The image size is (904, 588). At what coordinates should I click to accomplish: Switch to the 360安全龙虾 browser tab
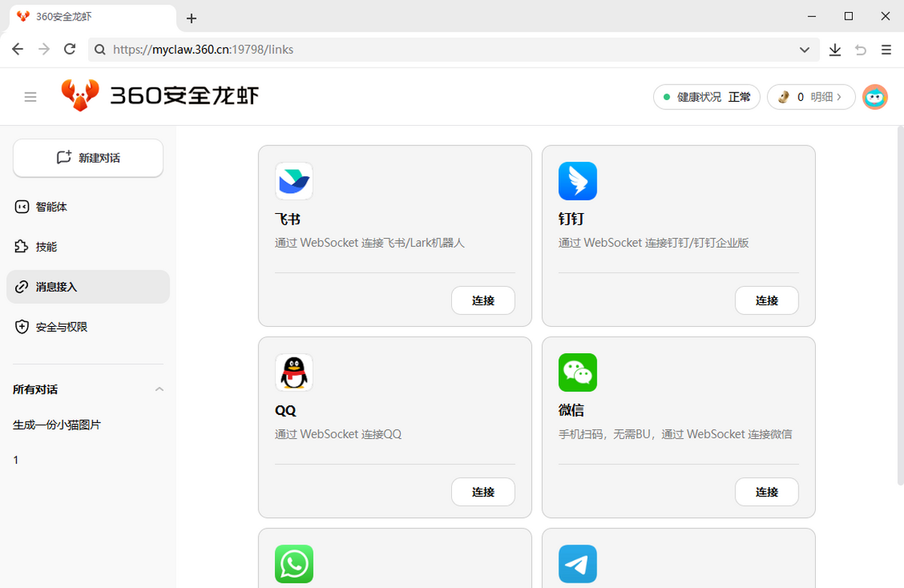pos(64,16)
